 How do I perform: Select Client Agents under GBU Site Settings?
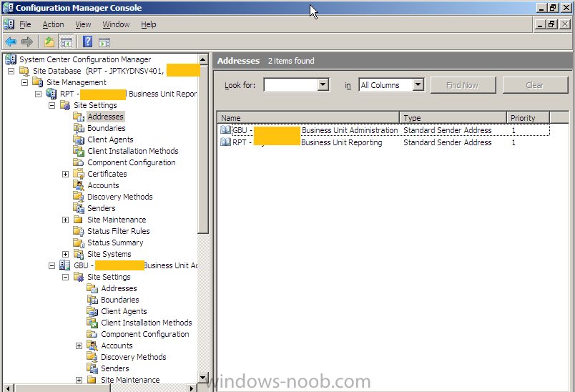point(124,311)
